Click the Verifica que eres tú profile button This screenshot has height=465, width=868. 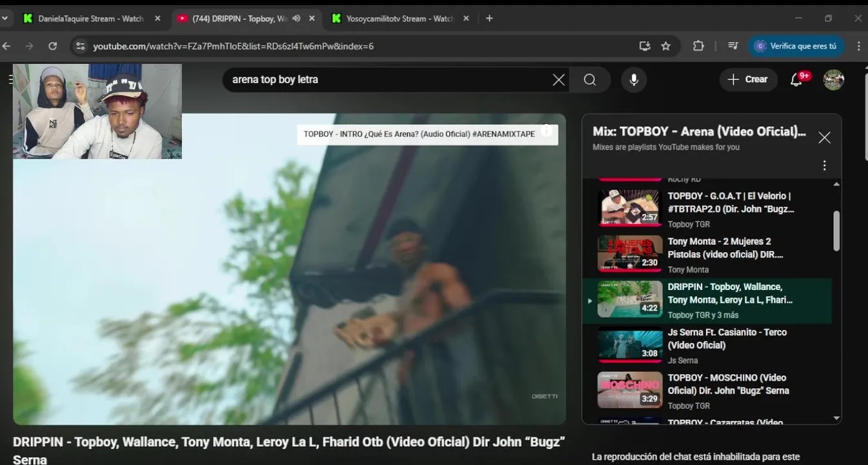(796, 46)
